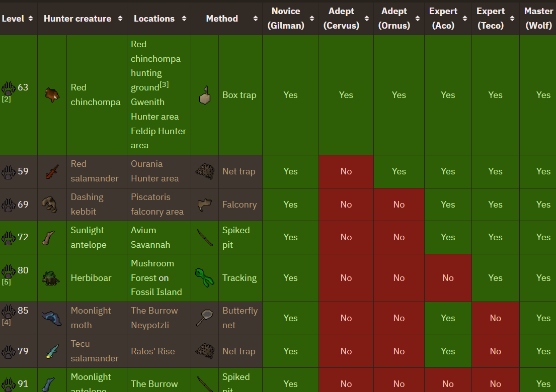
Task: Click the Hunter paw icon beside level 63
Action: click(9, 88)
